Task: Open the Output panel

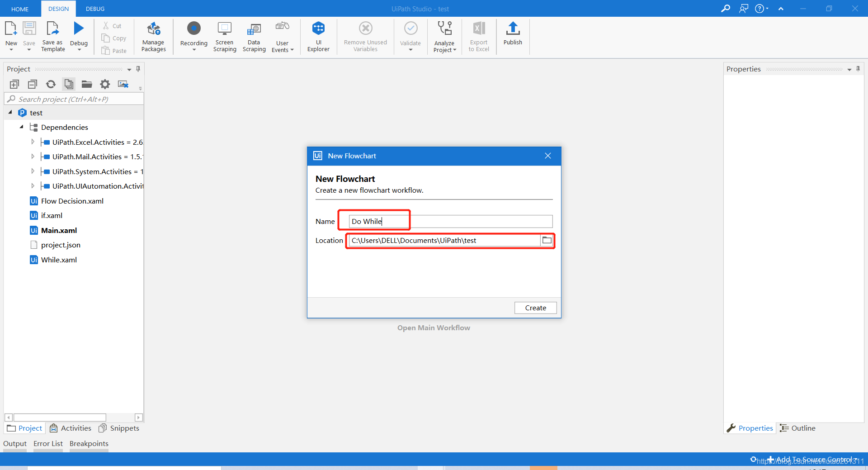Action: point(15,443)
